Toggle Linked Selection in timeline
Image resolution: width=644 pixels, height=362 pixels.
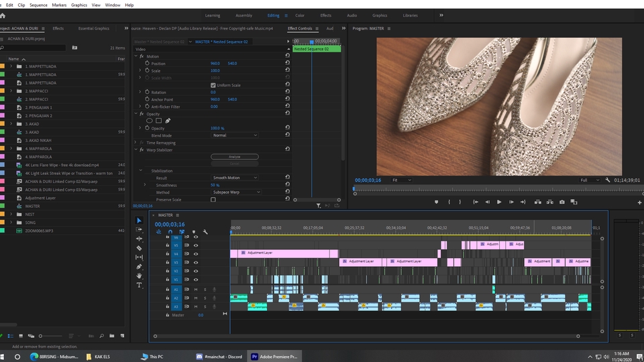[x=182, y=232]
